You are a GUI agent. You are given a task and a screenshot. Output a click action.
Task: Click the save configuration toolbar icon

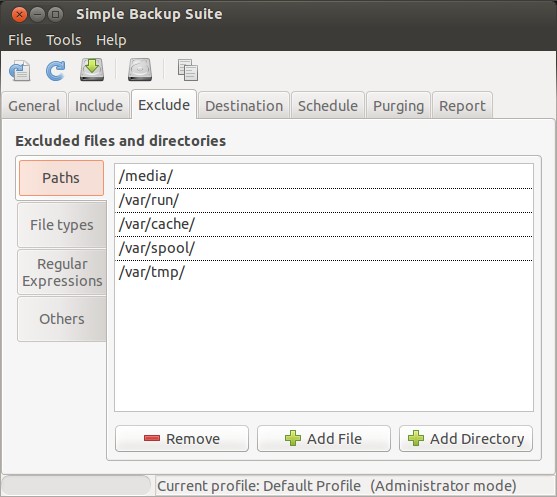click(x=20, y=70)
